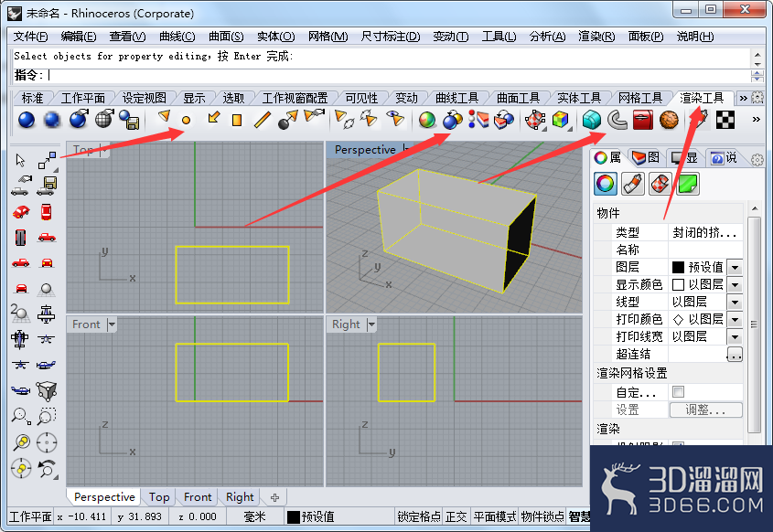This screenshot has width=773, height=532.
Task: Click the zoom selected yellow magnifier icon
Action: coord(21,442)
